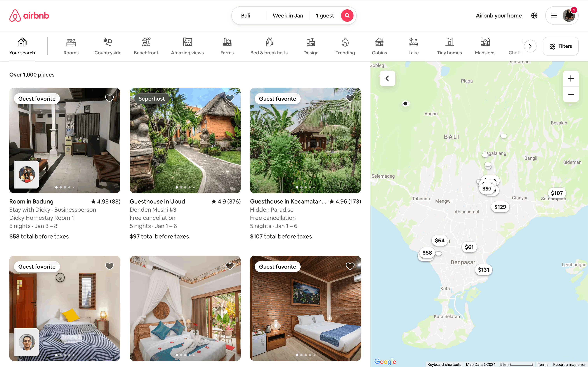588x367 pixels.
Task: Click the Airbnb your home link
Action: coord(499,16)
